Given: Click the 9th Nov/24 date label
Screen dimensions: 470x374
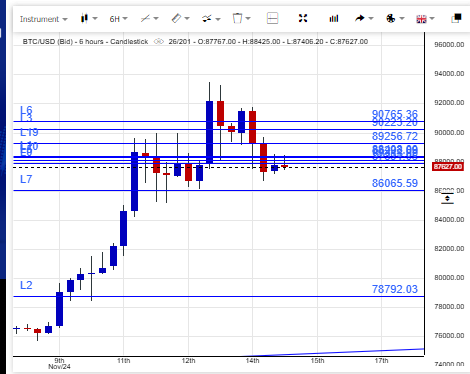Looking at the screenshot, I should coord(59,363).
